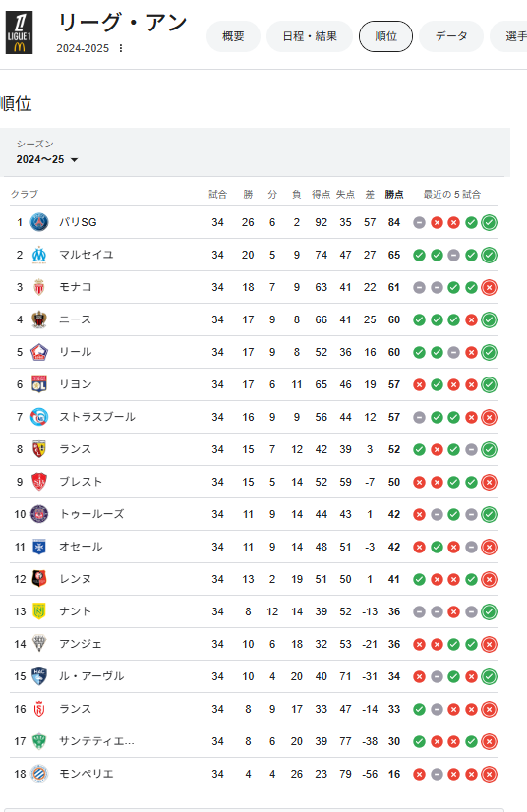527x812 pixels.
Task: Click the Marseille club crest icon
Action: click(x=39, y=255)
